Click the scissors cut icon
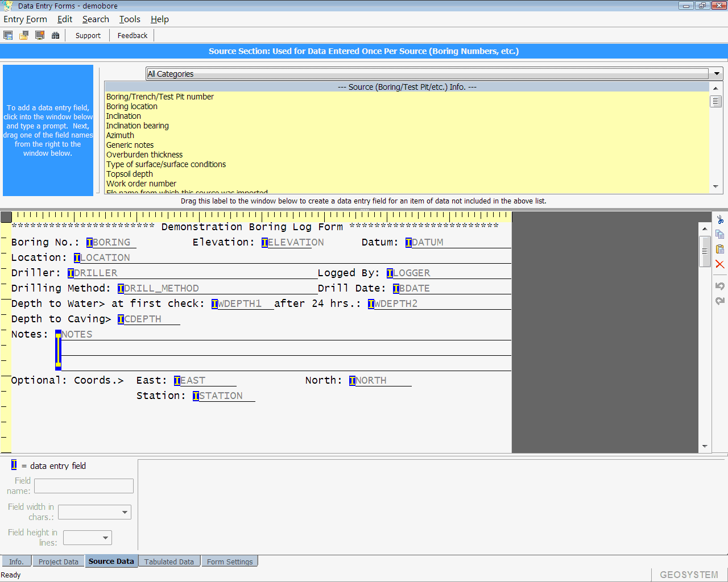Image resolution: width=728 pixels, height=582 pixels. pyautogui.click(x=720, y=219)
